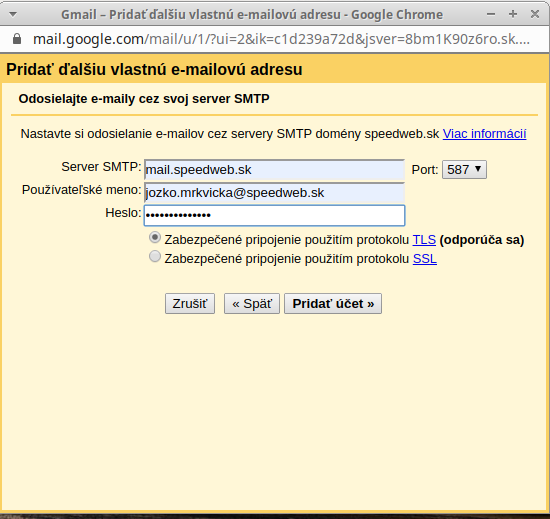Open Viac informácií link
The height and width of the screenshot is (519, 550).
[x=484, y=134]
